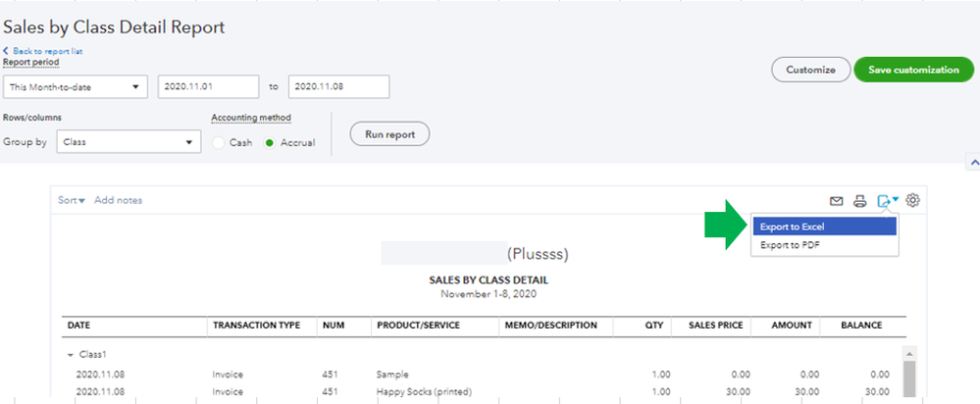Click the MEMO/DESCRIPTION column header

(550, 326)
